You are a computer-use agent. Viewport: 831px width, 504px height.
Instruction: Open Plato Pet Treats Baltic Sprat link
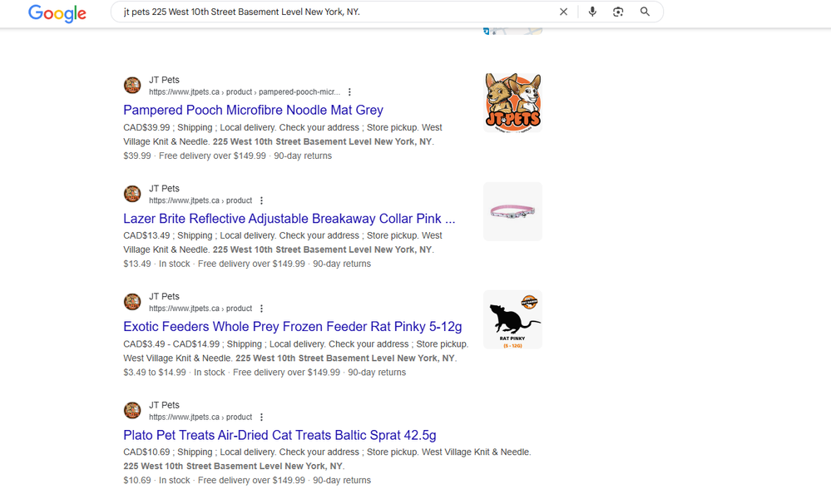tap(279, 435)
